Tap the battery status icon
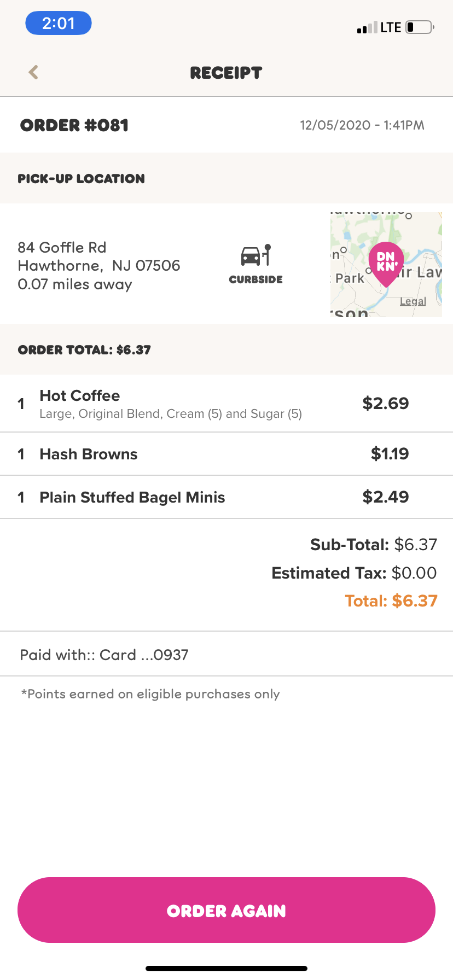453x980 pixels. tap(420, 27)
